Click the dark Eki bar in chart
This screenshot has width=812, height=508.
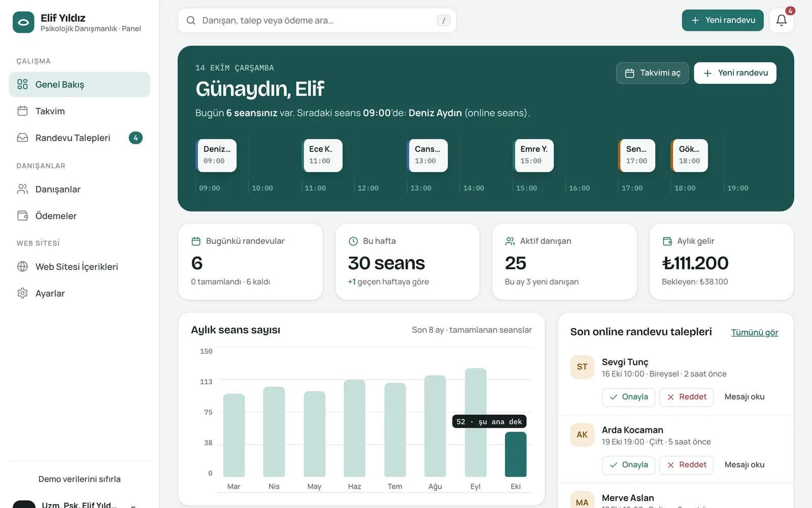[516, 454]
